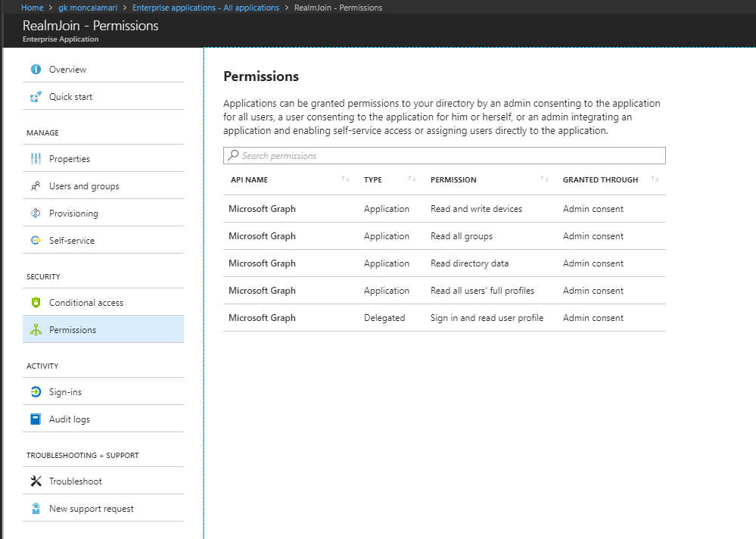Screen dimensions: 756x539
Task: Sort by Type column arrows
Action: coord(412,179)
